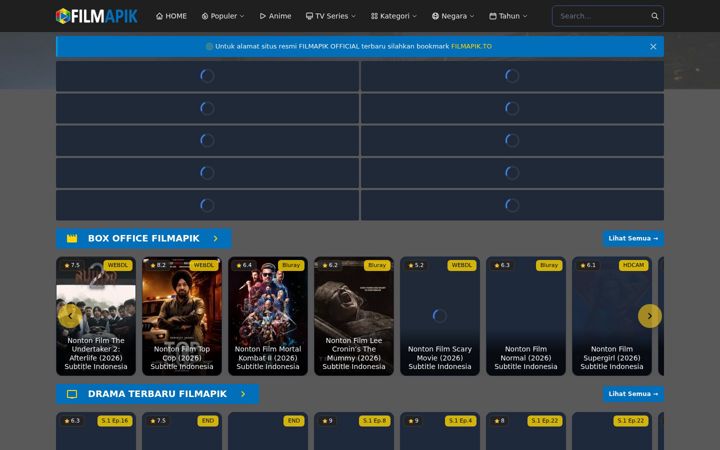The width and height of the screenshot is (720, 450).
Task: Click the Drama Terbaru TV icon
Action: coord(72,394)
